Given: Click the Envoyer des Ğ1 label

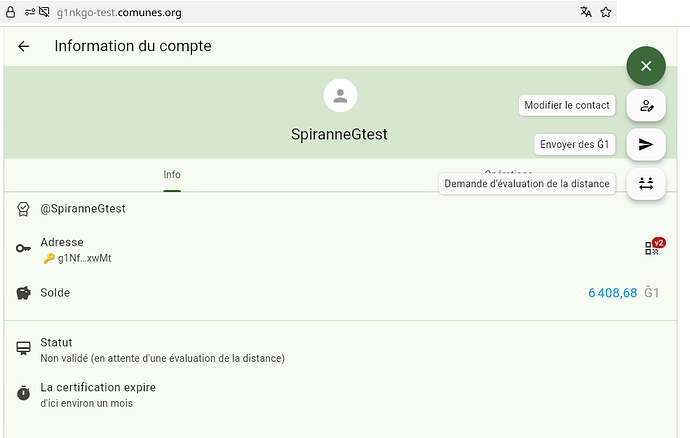Looking at the screenshot, I should click(575, 144).
